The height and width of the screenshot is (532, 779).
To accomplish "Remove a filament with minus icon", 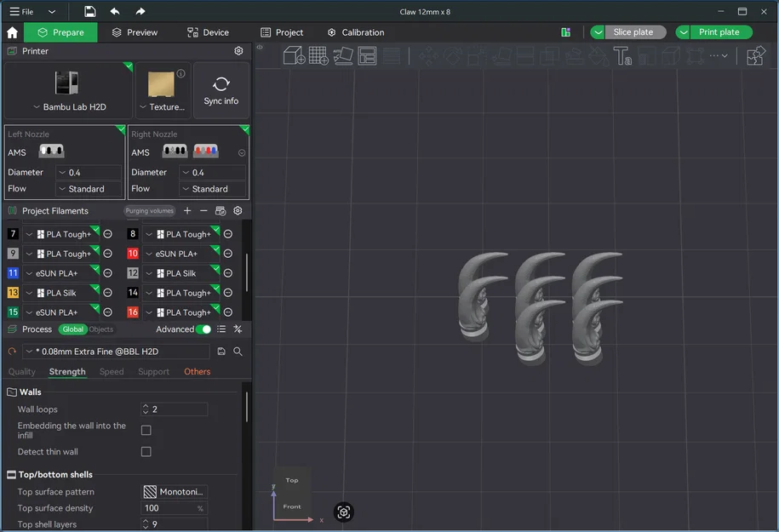I will click(203, 210).
